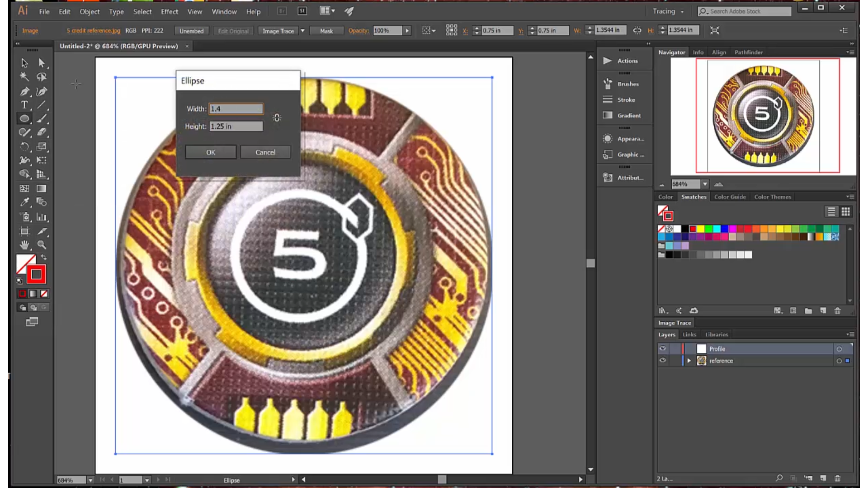Image resolution: width=868 pixels, height=488 pixels.
Task: Expand the reference layer contents
Action: click(x=689, y=361)
